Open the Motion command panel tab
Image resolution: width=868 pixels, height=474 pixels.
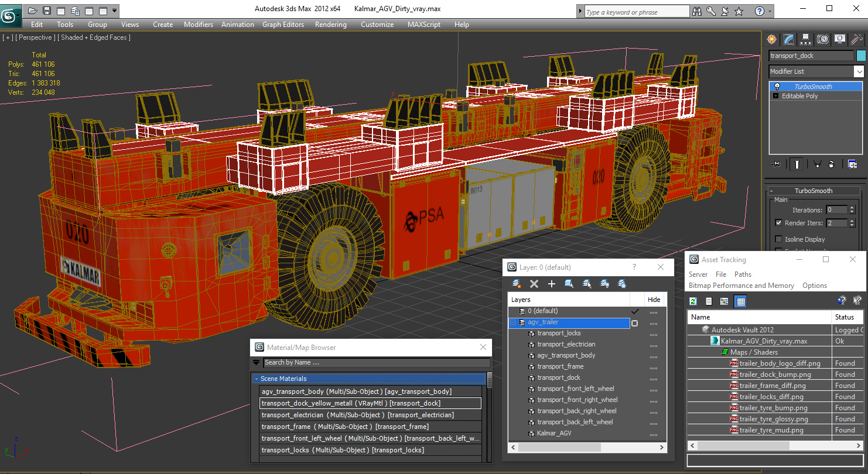(x=823, y=39)
